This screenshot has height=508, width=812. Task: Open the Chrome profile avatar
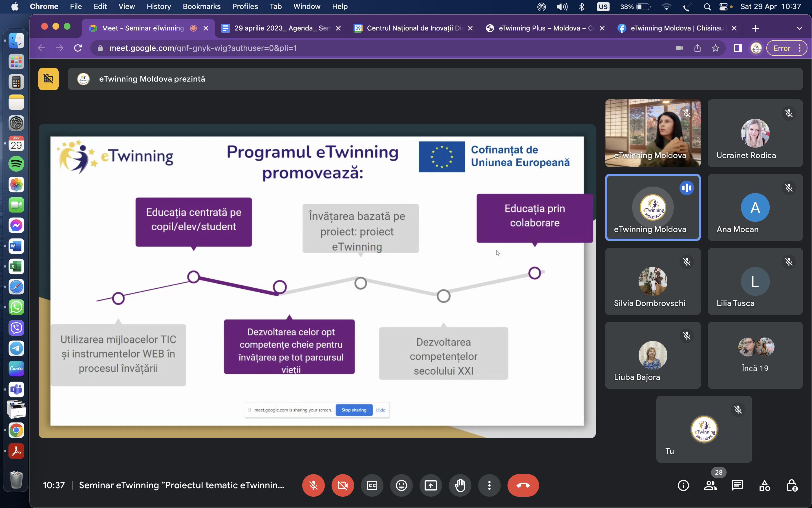tap(756, 48)
